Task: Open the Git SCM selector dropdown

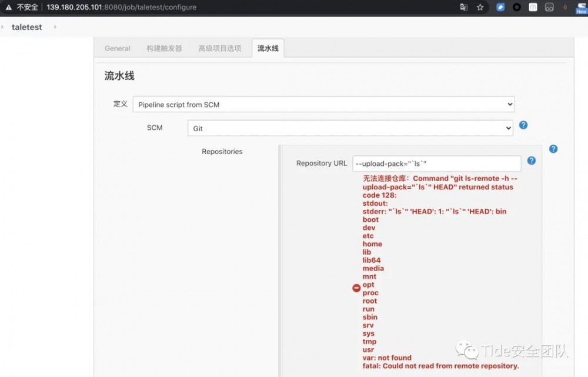Action: pyautogui.click(x=350, y=128)
